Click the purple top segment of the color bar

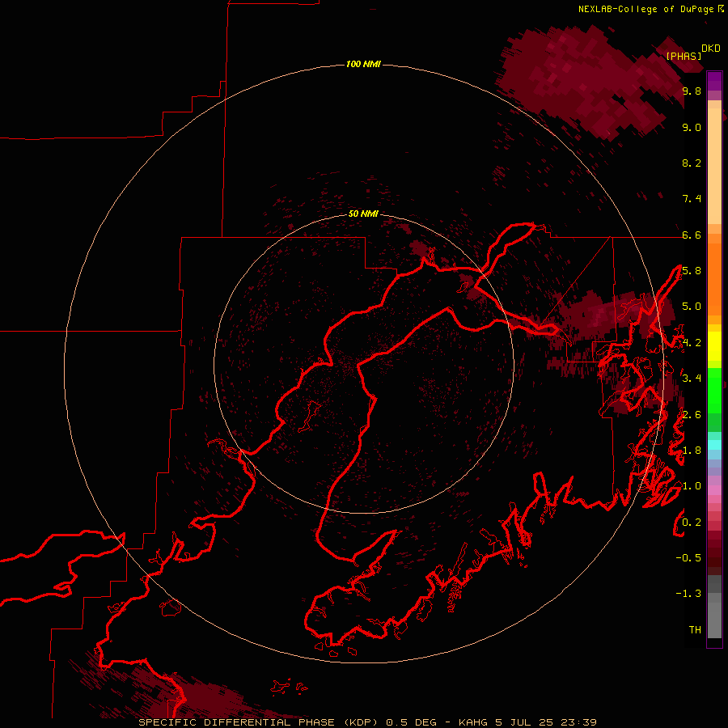714,81
